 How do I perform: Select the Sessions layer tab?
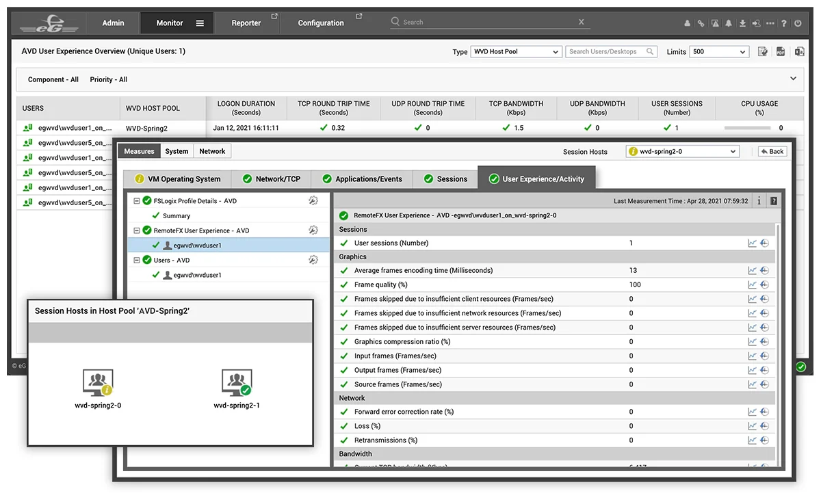[x=445, y=179]
